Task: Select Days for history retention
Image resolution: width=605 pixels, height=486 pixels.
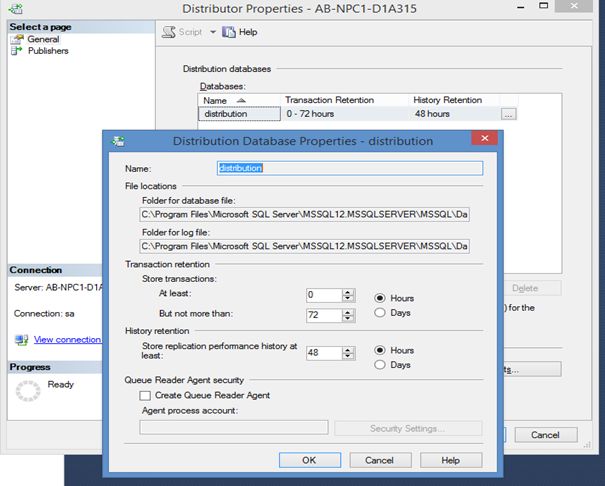Action: (380, 365)
